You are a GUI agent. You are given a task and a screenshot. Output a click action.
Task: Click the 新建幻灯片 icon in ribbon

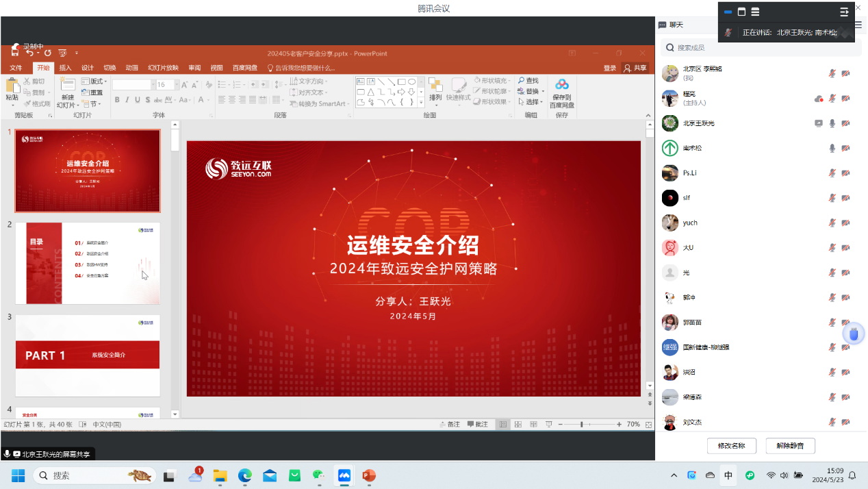(67, 85)
